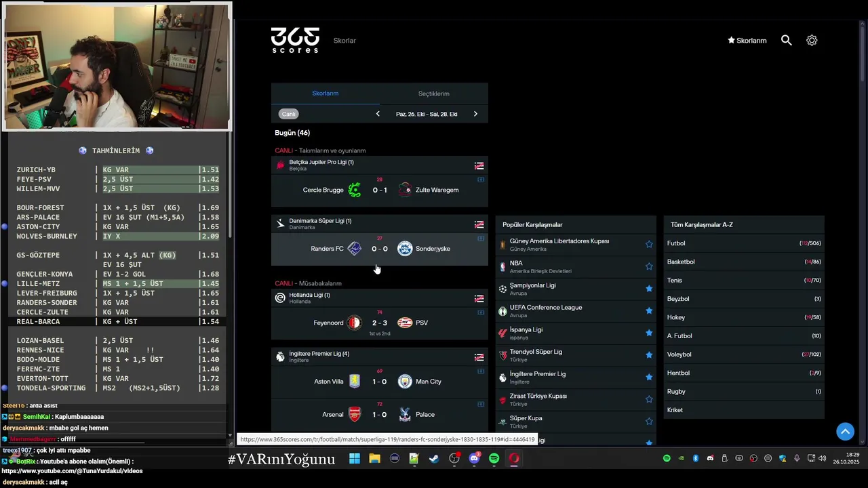Open Spotify from the taskbar

pyautogui.click(x=494, y=459)
